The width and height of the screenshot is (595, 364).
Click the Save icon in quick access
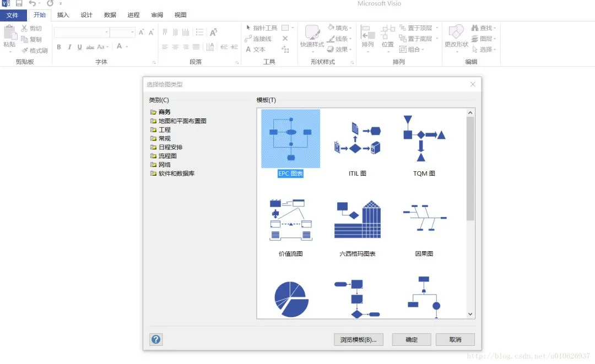(x=19, y=3)
